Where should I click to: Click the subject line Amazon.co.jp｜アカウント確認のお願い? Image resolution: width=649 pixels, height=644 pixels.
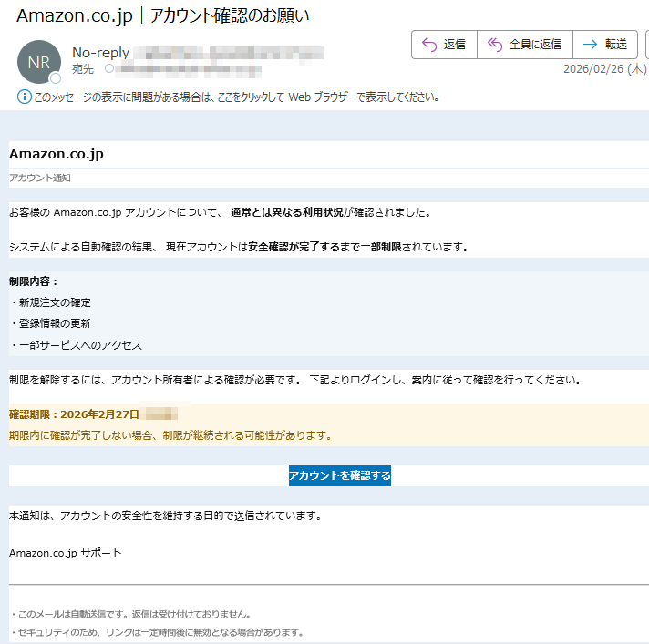[162, 15]
